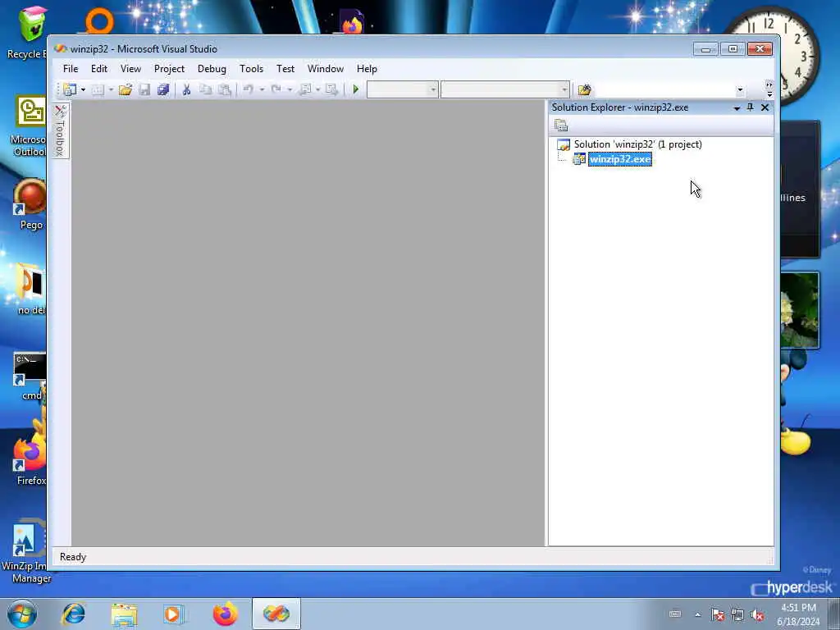Open the Window menu

click(326, 69)
